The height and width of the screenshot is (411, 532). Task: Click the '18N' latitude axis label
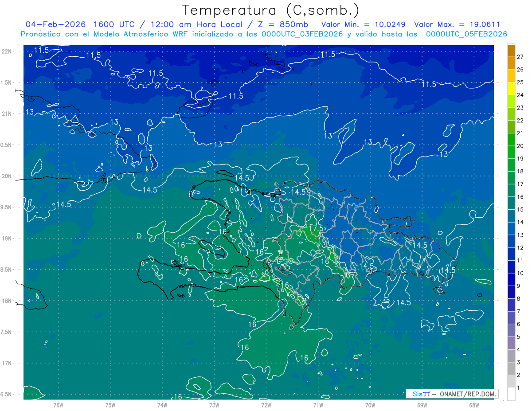tap(7, 301)
